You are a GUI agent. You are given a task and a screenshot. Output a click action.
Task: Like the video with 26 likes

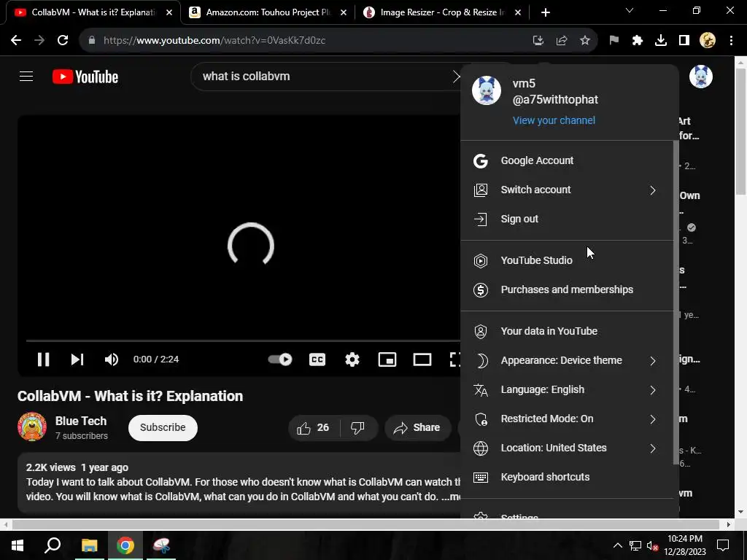click(x=313, y=427)
